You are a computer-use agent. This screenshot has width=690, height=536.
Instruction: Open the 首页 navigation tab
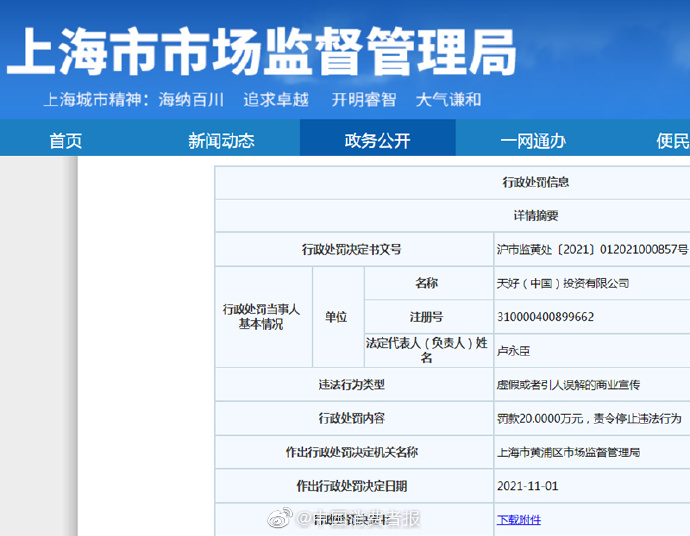(66, 141)
